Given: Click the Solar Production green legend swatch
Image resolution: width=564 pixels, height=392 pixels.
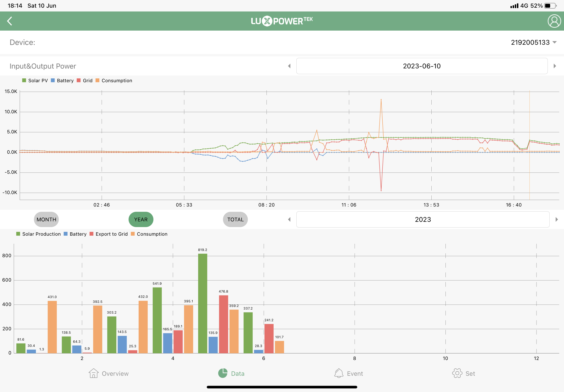Looking at the screenshot, I should coord(18,234).
